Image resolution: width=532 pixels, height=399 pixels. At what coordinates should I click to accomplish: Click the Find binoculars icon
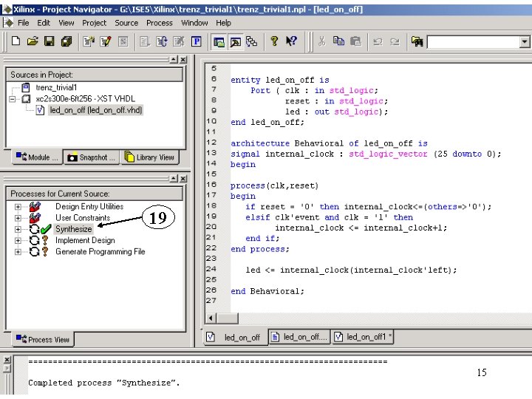tap(417, 41)
